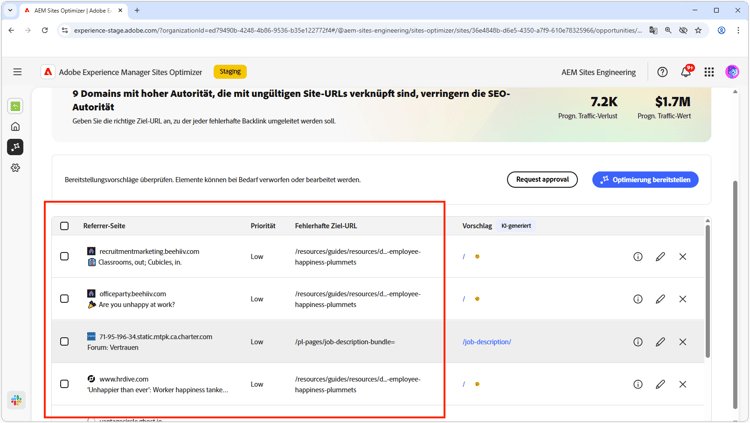
Task: Reload the browser page
Action: pos(44,30)
